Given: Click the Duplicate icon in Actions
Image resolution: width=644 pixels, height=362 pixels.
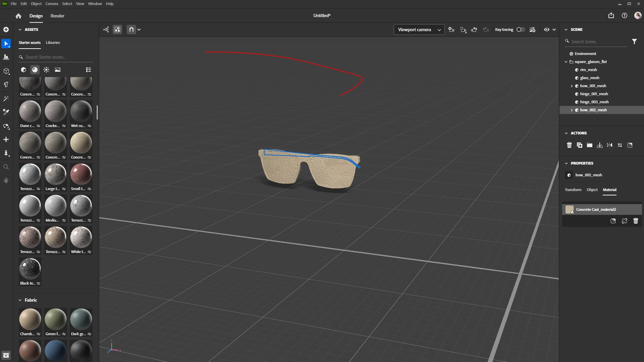Looking at the screenshot, I should [579, 145].
